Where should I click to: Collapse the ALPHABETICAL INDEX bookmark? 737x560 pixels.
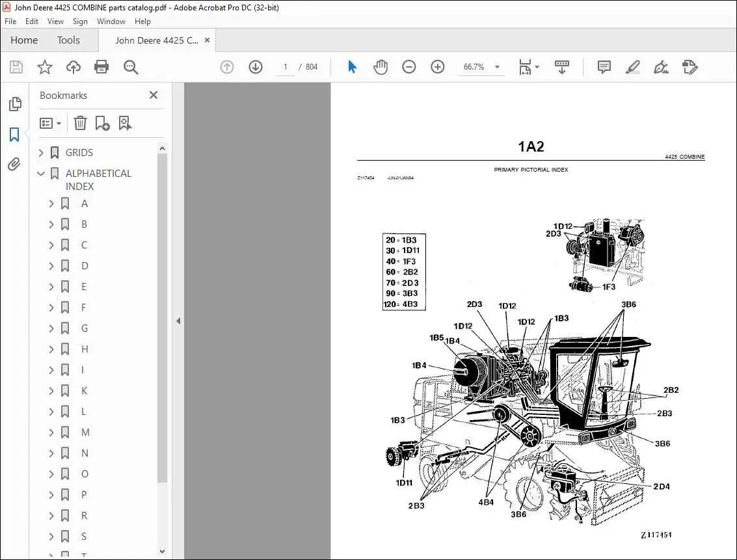(x=41, y=174)
